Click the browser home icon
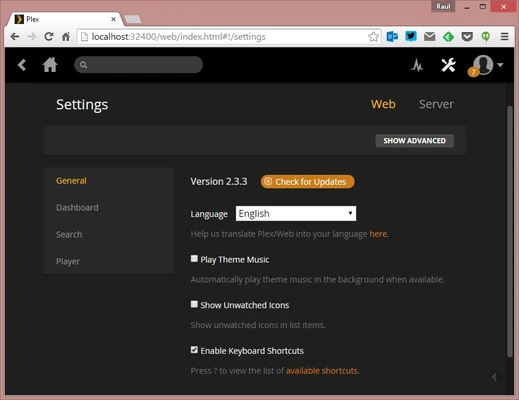 (x=66, y=37)
